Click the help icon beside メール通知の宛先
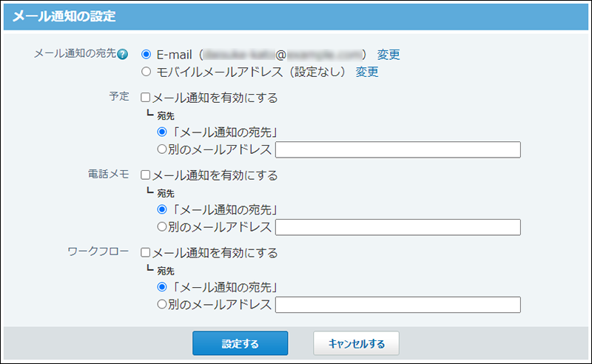592x364 pixels. pos(122,55)
